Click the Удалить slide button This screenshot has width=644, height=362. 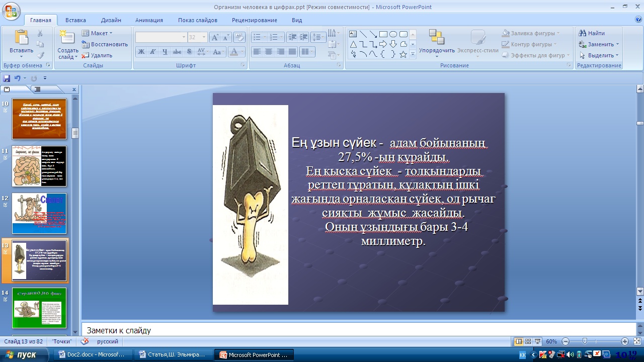[97, 55]
